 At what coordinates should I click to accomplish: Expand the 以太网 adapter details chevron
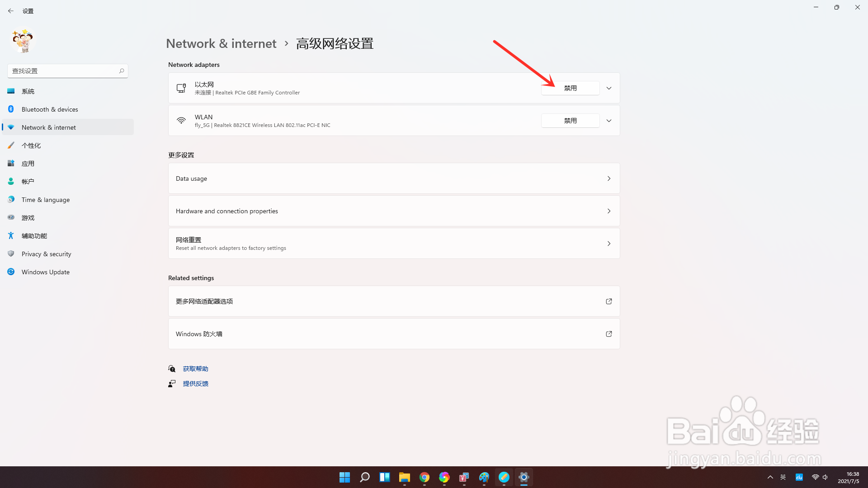click(609, 88)
